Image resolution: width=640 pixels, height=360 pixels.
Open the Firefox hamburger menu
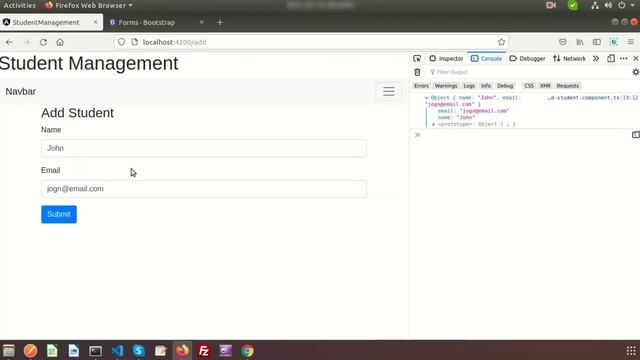(631, 42)
